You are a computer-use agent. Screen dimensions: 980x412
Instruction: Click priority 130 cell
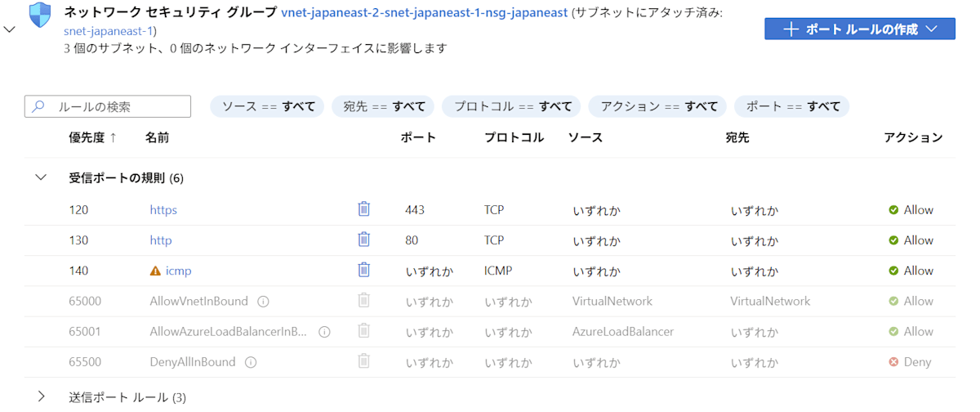coord(78,240)
